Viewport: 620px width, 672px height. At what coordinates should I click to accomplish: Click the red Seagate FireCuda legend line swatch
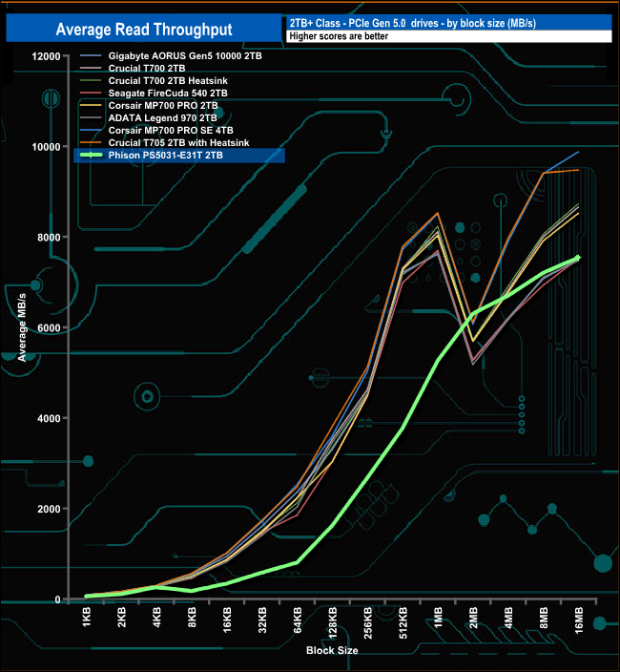coord(91,93)
